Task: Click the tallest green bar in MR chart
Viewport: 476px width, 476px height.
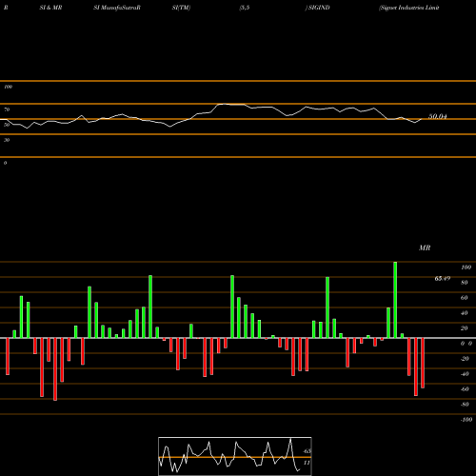Action: click(x=395, y=300)
